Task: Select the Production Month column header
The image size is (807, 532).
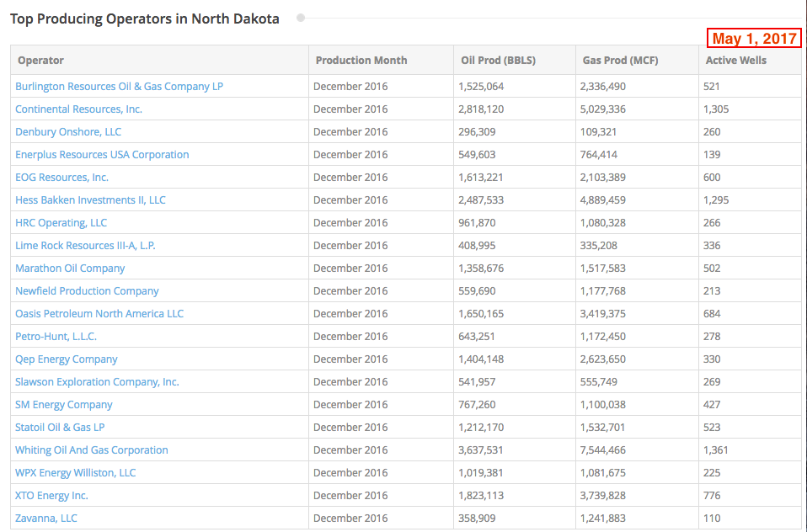Action: tap(361, 60)
